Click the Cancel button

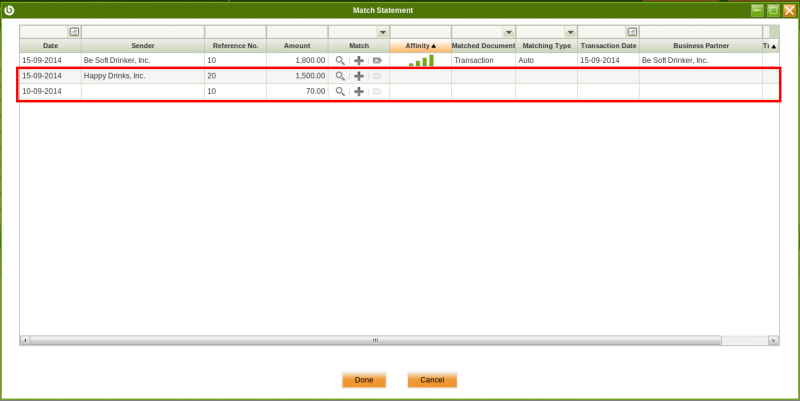click(x=432, y=380)
